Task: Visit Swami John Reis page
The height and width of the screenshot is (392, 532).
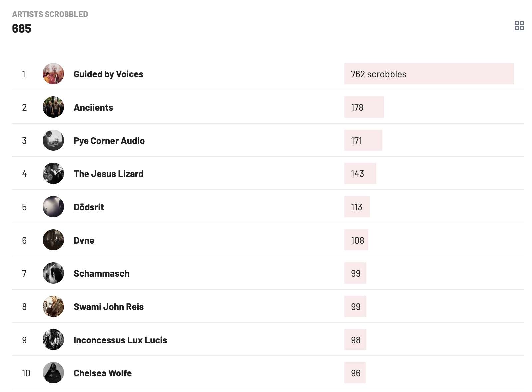Action: pos(108,307)
